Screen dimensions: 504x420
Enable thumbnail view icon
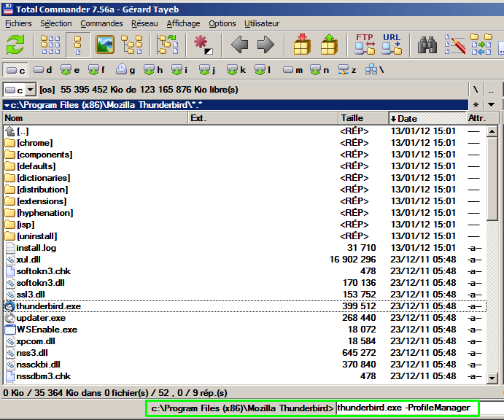105,45
